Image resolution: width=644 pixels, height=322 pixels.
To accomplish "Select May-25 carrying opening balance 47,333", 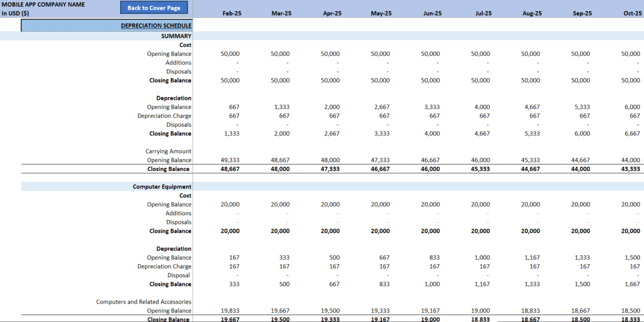I will pyautogui.click(x=380, y=160).
